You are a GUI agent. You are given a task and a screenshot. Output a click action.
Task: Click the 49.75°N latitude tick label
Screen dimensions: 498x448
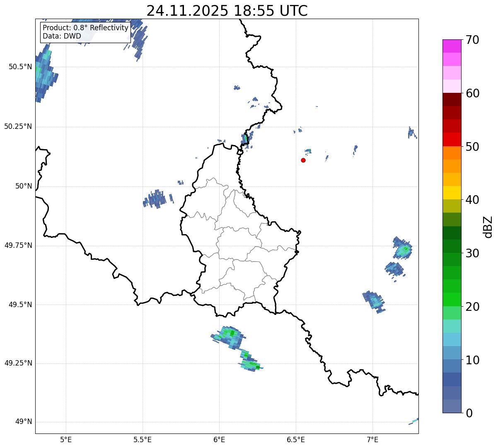click(x=18, y=245)
